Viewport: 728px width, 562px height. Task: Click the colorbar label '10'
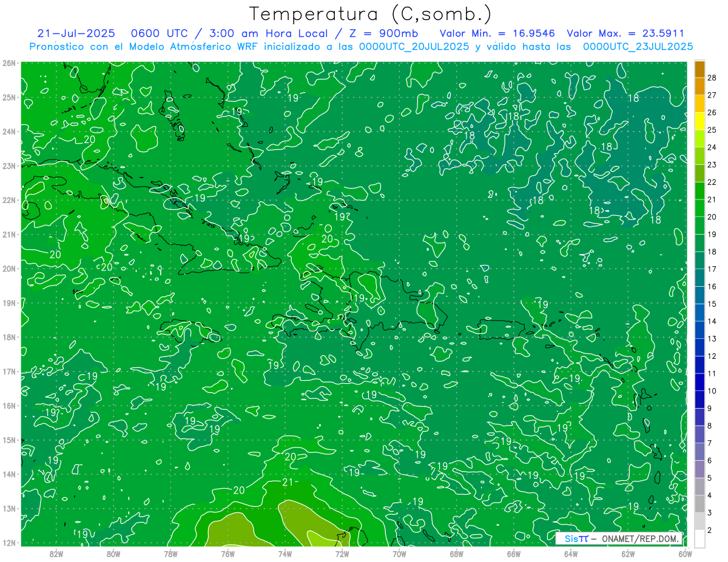[712, 391]
